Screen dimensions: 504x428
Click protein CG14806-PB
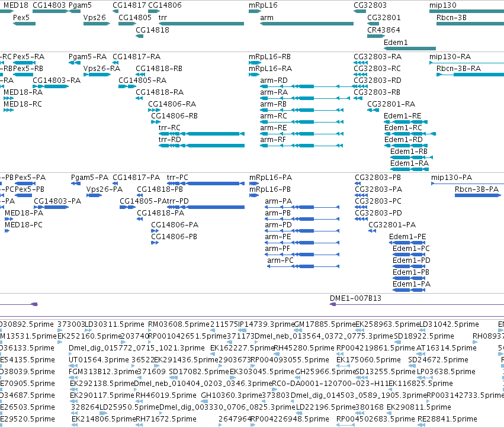click(x=155, y=243)
